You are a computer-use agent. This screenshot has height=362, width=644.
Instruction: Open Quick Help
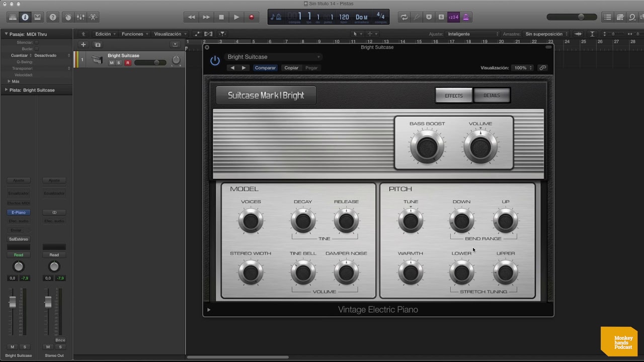click(52, 17)
